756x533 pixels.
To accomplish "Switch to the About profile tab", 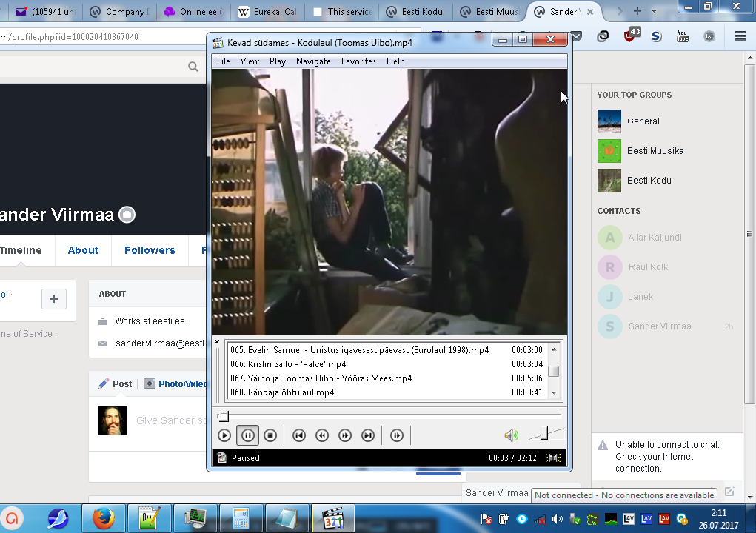I will (x=83, y=250).
